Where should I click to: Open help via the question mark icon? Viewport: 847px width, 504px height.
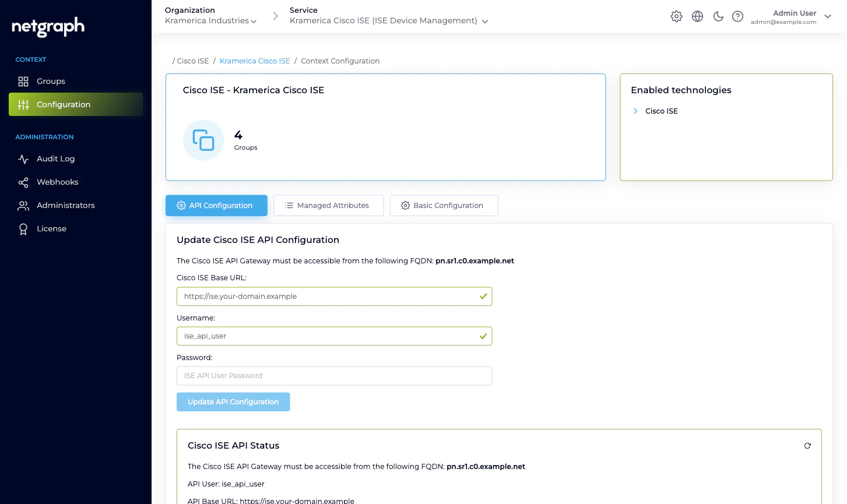click(x=737, y=16)
